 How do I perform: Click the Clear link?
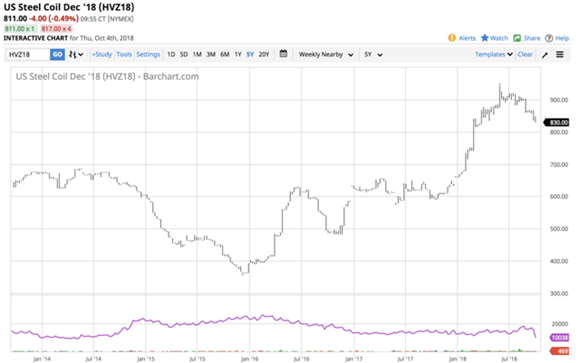[525, 54]
